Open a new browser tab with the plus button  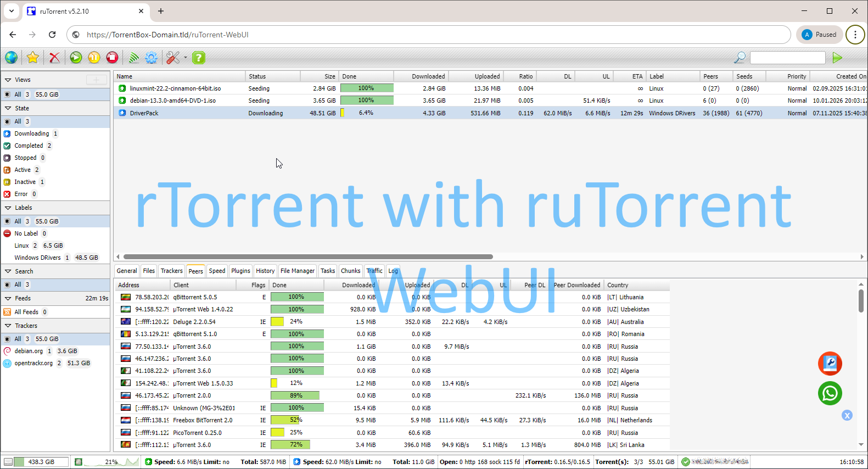click(161, 11)
